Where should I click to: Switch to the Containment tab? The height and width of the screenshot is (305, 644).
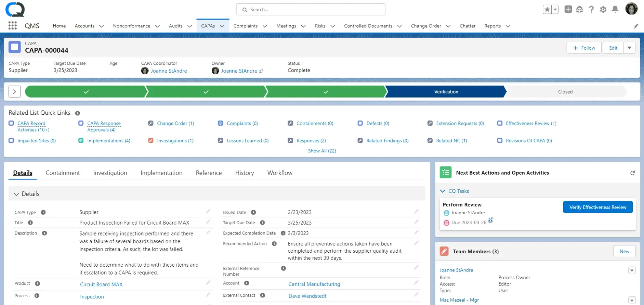[63, 173]
